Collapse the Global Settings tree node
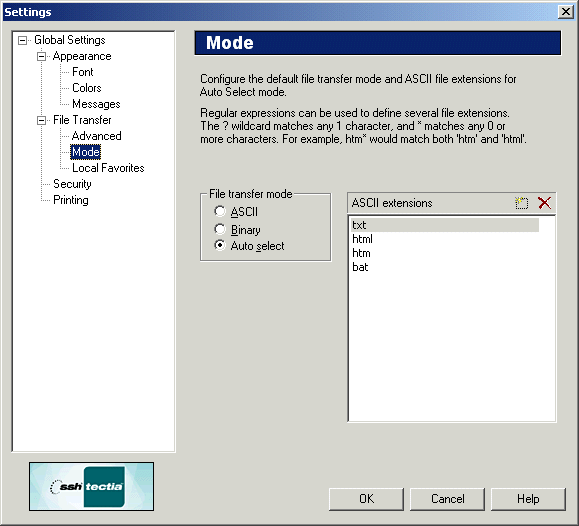 pos(23,40)
